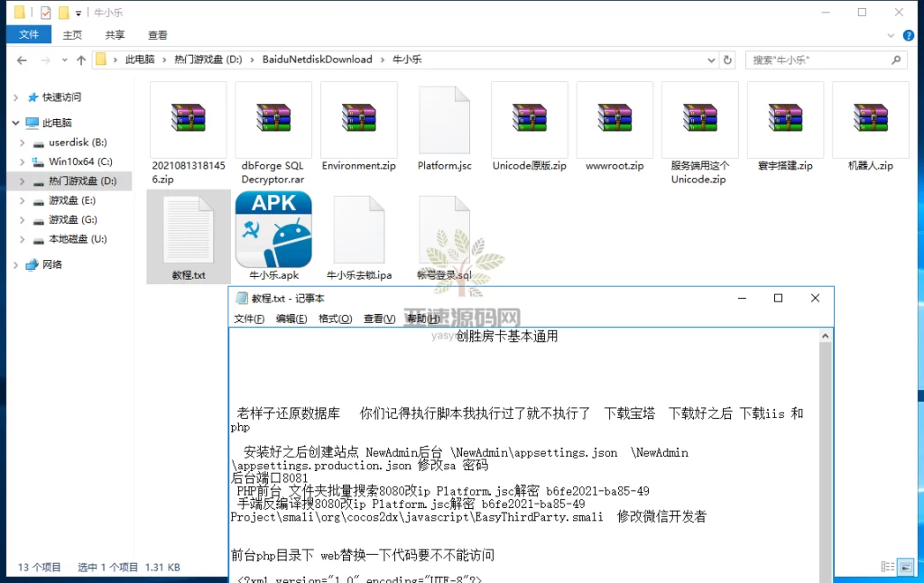Open the dbForge SQL Decryptor.rar archive
This screenshot has width=924, height=583.
[x=273, y=118]
